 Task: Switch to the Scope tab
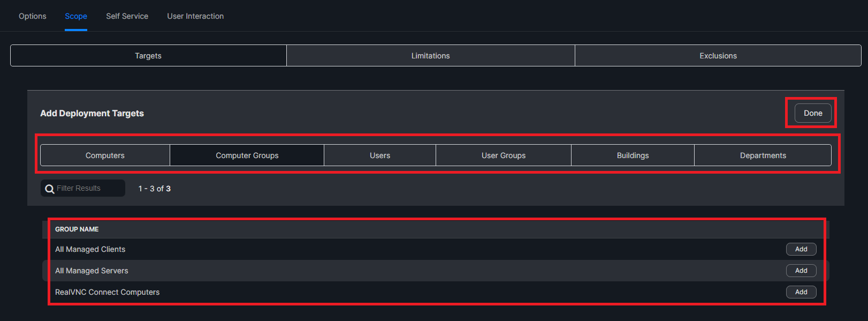click(x=76, y=16)
